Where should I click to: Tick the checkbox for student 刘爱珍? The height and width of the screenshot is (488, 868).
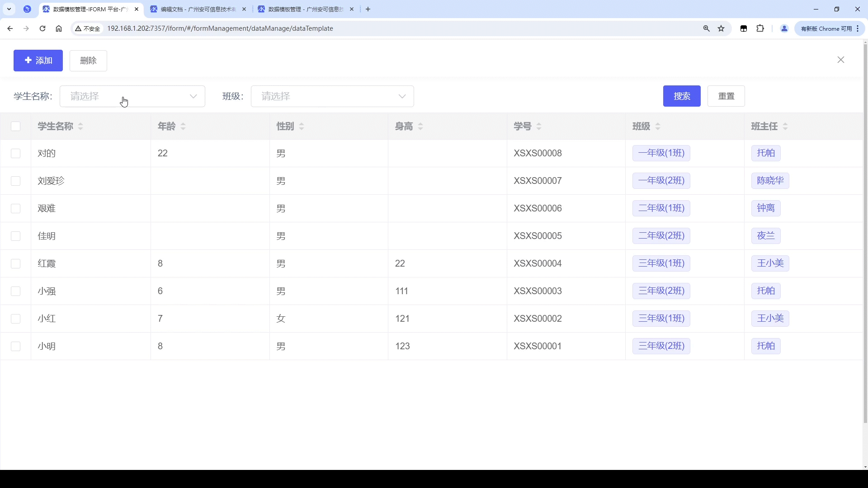coord(16,181)
